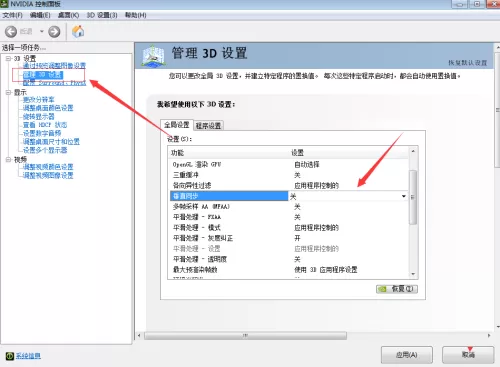Click the 恢复(I) button with NVIDIA logo
The width and height of the screenshot is (500, 367).
tap(397, 289)
